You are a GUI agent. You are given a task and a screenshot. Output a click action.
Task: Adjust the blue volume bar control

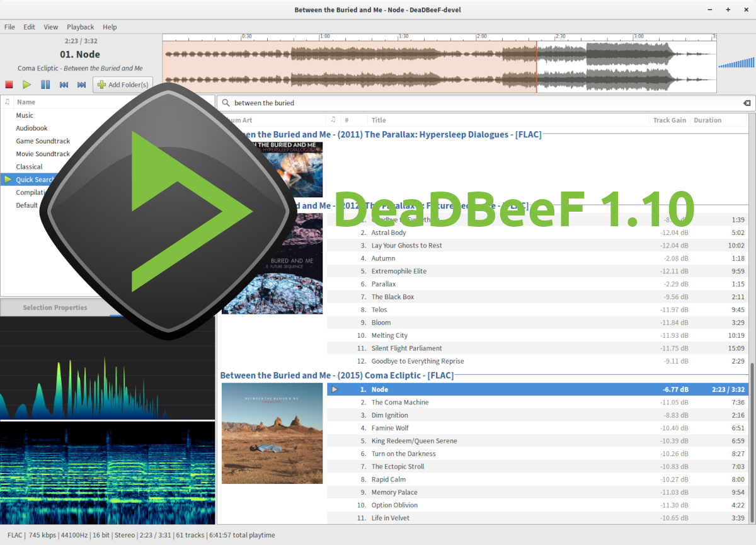point(736,63)
